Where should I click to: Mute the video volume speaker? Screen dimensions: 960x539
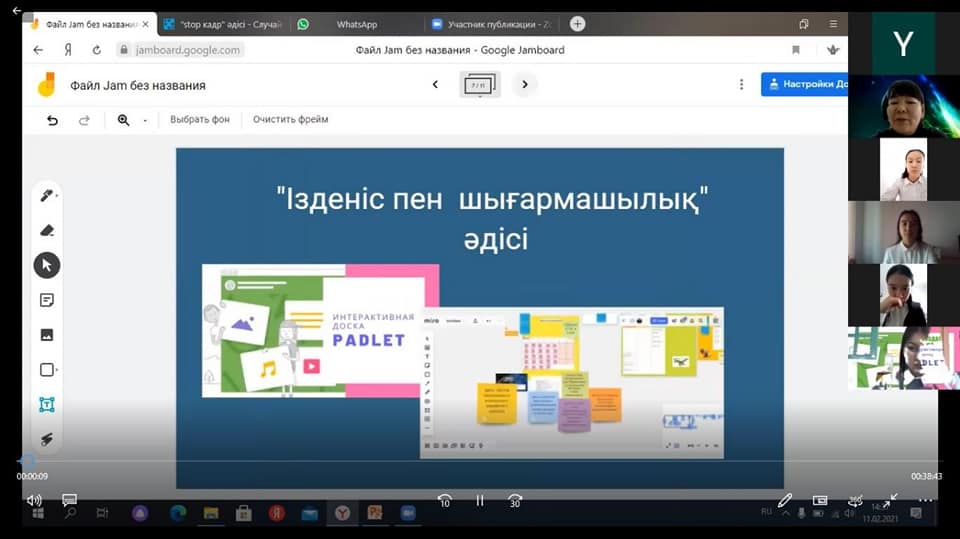pos(34,500)
